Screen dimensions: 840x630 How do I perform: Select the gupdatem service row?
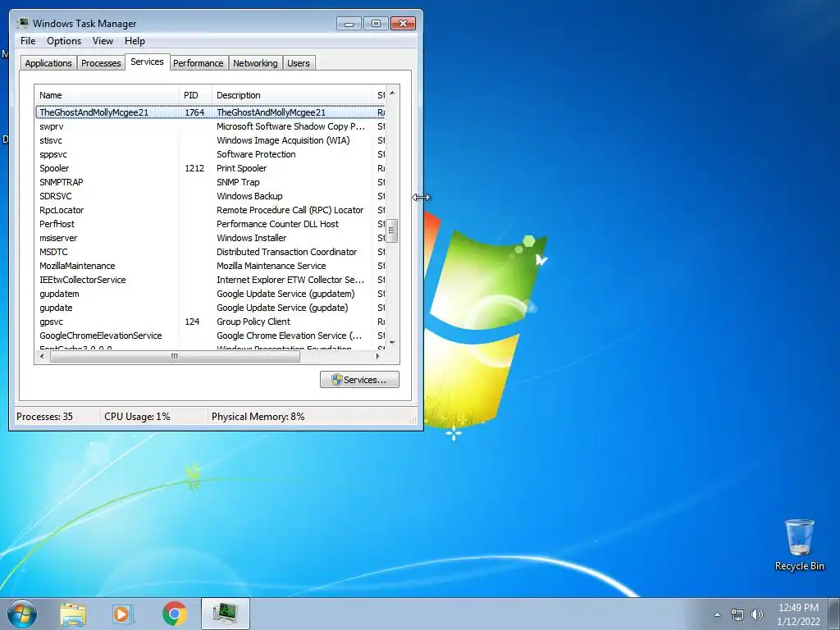(210, 294)
